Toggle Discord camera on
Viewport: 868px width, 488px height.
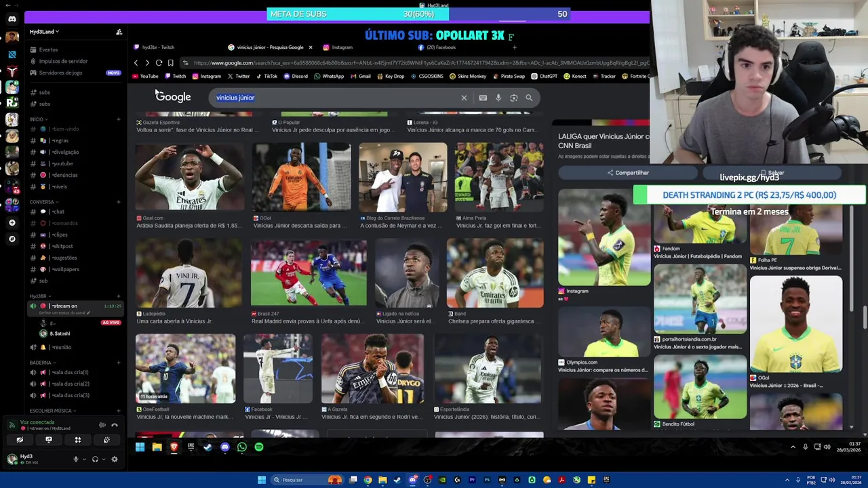20,440
